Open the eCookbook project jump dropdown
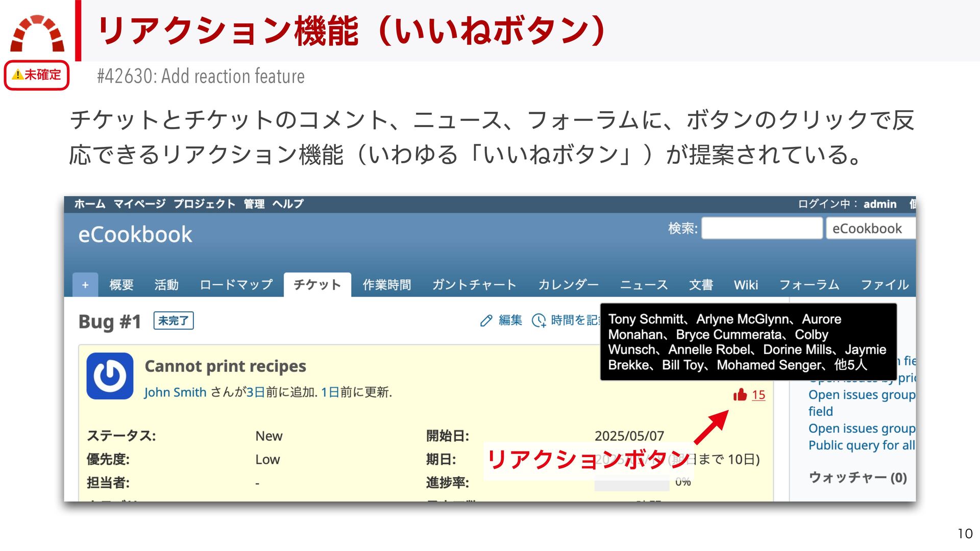 tap(870, 229)
